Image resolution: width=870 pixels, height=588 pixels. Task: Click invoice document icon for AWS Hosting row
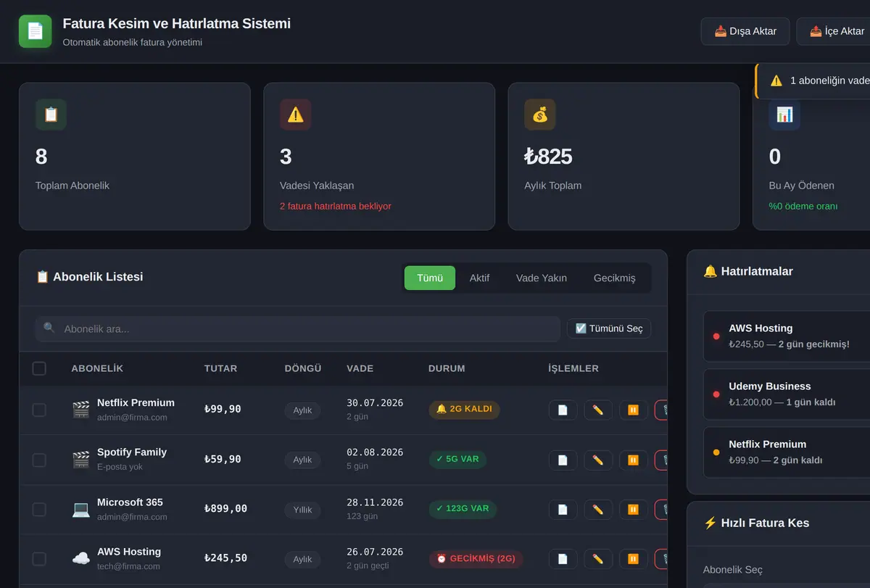[563, 558]
